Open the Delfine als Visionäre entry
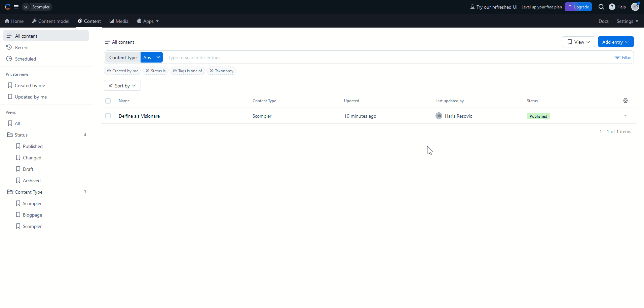The width and height of the screenshot is (644, 308). [x=139, y=116]
